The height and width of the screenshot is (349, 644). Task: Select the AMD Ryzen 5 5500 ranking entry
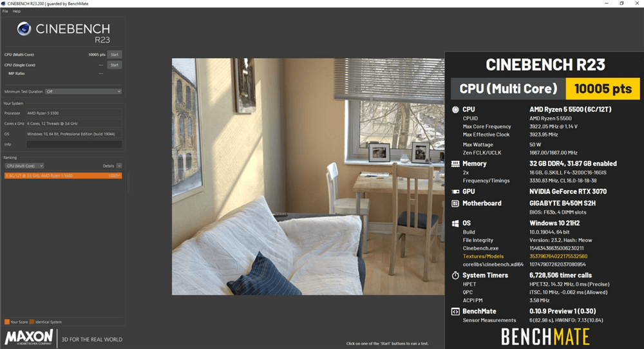tap(62, 175)
